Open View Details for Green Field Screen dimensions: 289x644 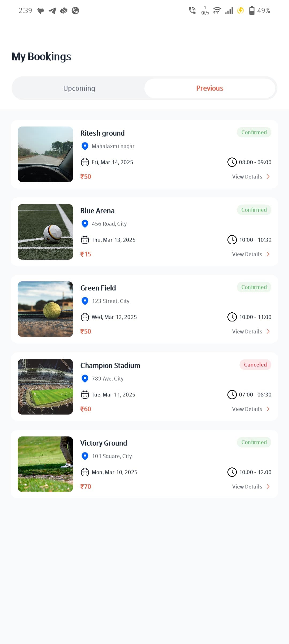click(x=247, y=331)
